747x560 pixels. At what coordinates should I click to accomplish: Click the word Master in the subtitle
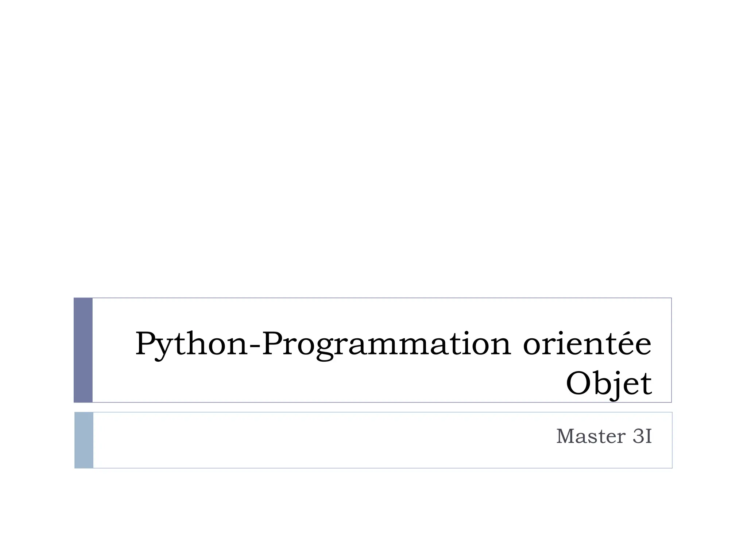click(x=590, y=436)
